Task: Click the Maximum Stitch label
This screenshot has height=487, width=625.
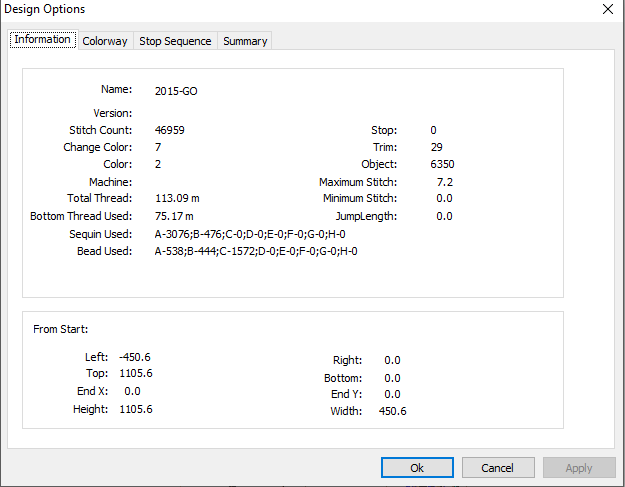Action: pyautogui.click(x=358, y=182)
